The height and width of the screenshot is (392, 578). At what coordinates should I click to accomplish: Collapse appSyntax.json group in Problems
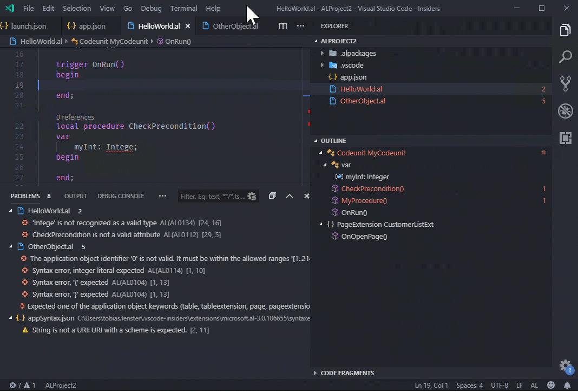(11, 317)
